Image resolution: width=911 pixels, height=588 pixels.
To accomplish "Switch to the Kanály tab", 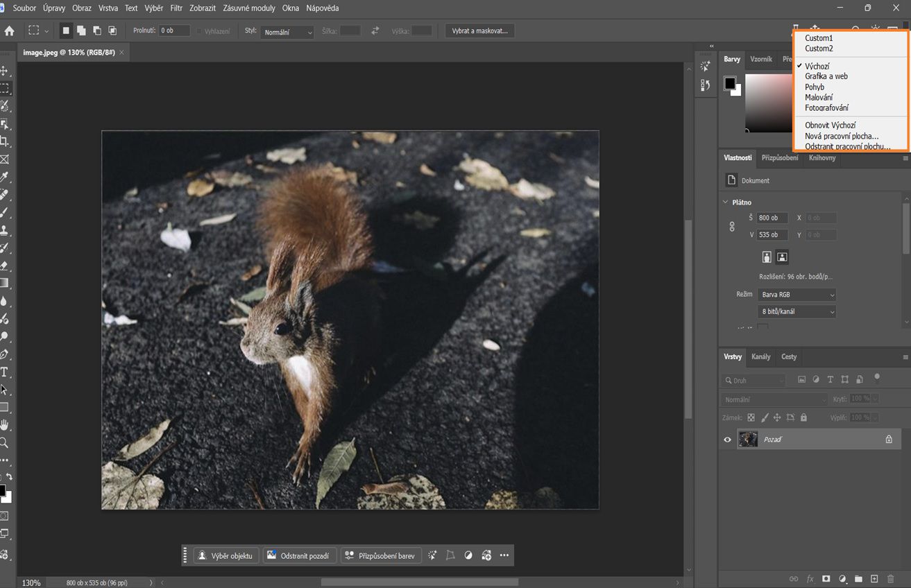I will [x=760, y=356].
